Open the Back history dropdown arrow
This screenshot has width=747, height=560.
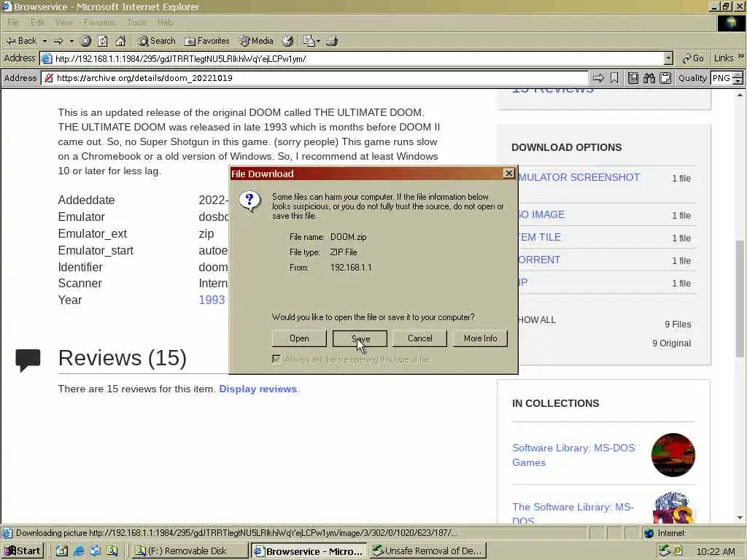pos(44,41)
